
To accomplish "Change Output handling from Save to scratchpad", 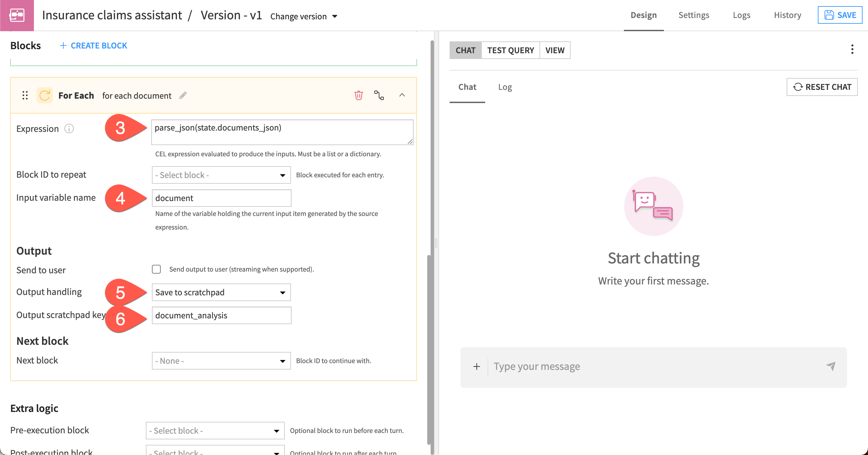I will [221, 292].
